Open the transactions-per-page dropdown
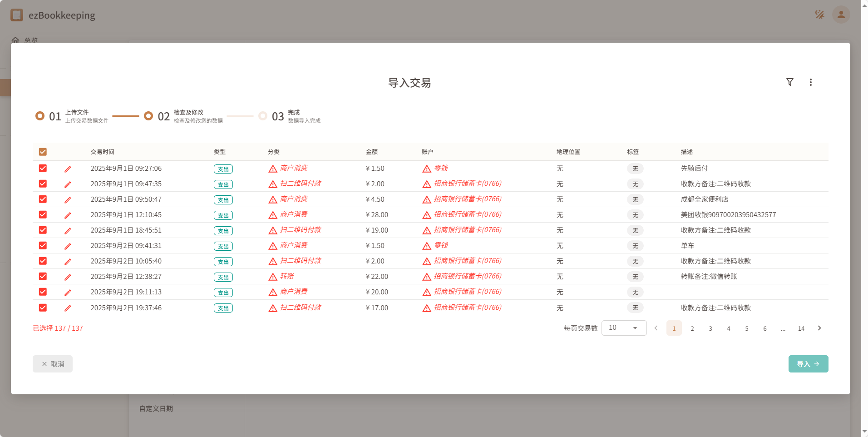The image size is (868, 437). click(x=623, y=328)
